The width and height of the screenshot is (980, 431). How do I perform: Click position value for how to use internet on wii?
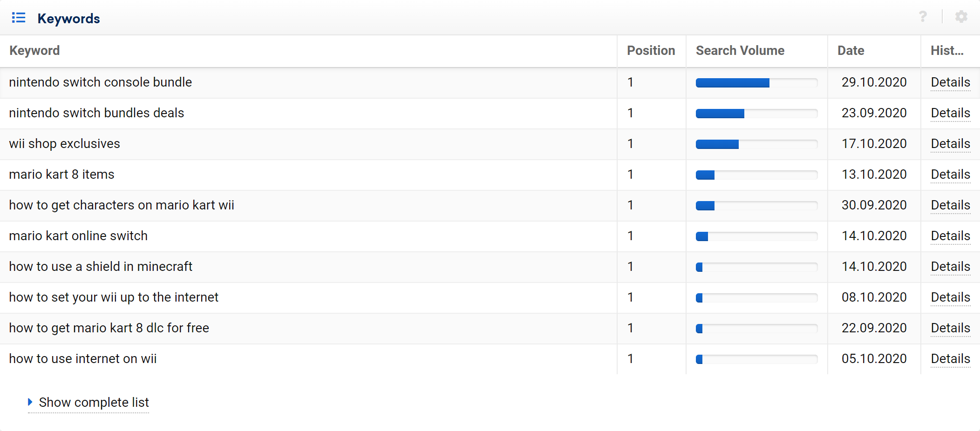pos(630,359)
